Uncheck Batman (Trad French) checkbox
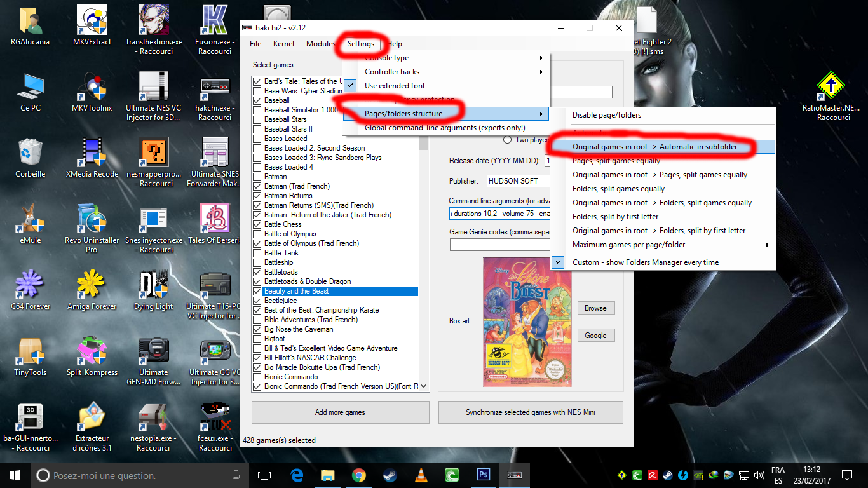 point(257,186)
